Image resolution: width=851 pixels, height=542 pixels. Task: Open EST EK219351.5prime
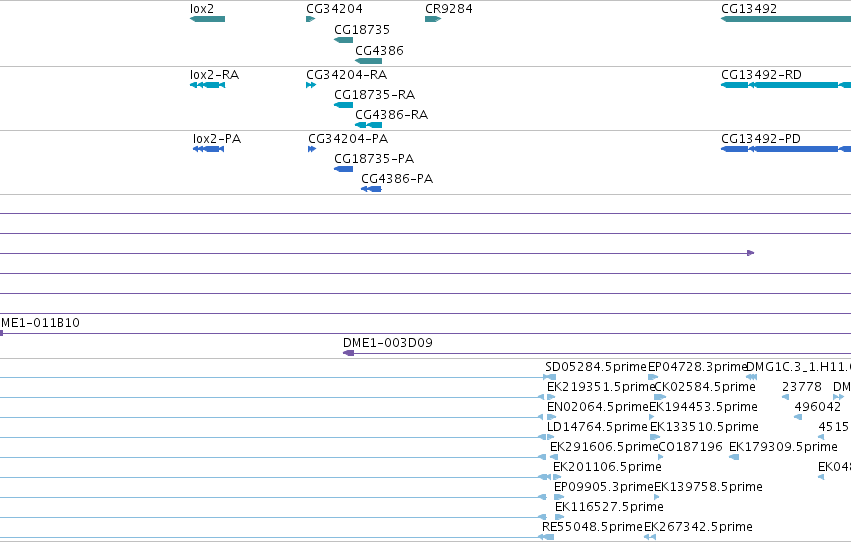pos(551,397)
